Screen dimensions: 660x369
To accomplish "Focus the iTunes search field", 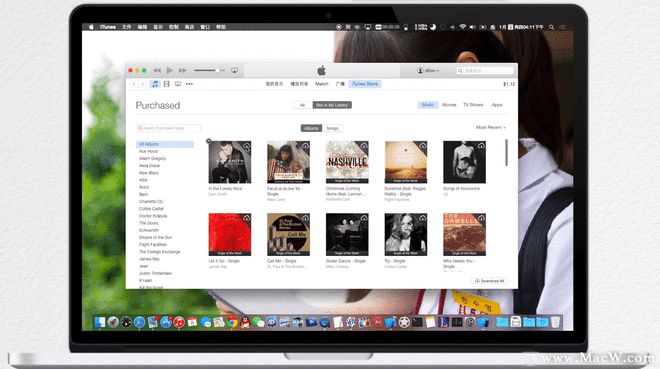I will pos(485,71).
